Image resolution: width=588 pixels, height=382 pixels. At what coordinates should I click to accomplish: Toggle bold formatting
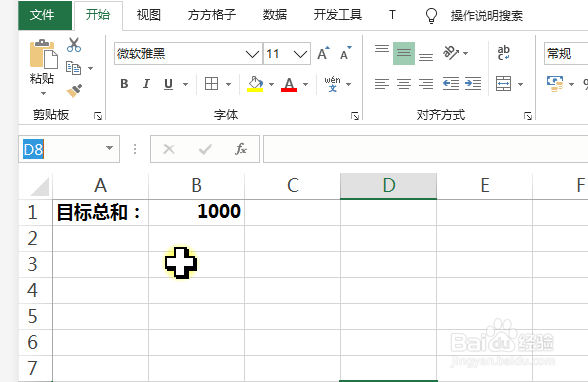[124, 84]
